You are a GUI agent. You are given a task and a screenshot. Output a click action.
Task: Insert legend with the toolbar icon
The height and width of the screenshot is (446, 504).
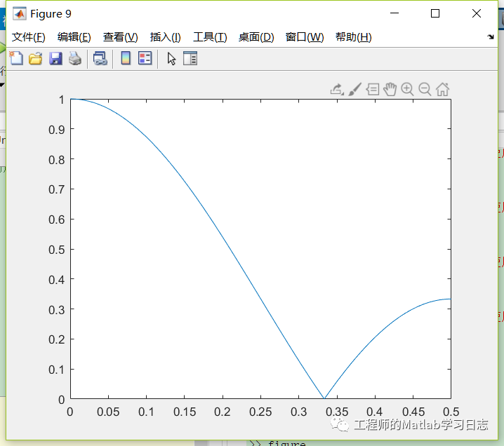pyautogui.click(x=145, y=58)
